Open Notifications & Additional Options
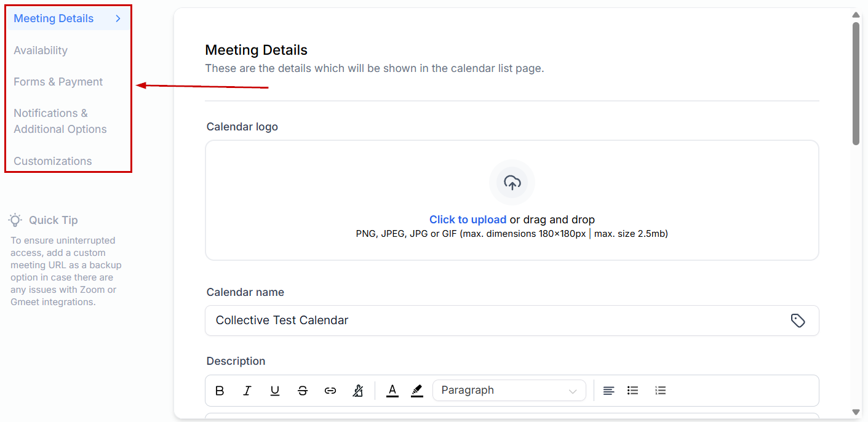 60,121
